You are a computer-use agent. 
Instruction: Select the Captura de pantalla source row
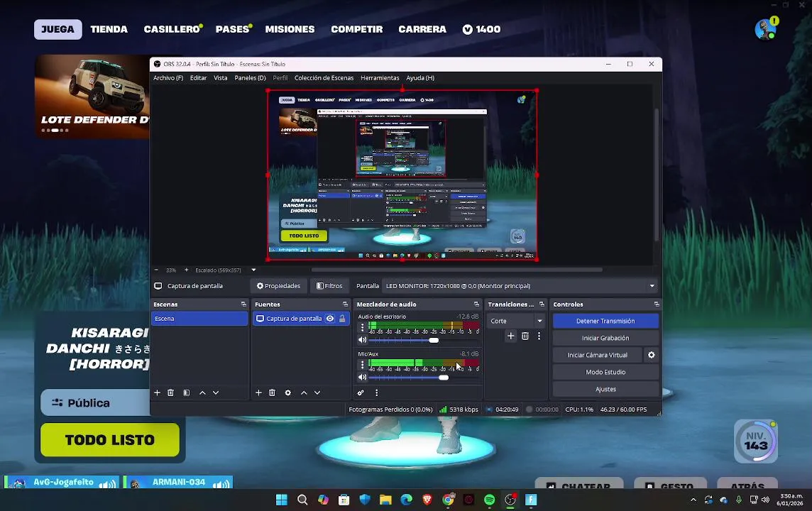301,319
